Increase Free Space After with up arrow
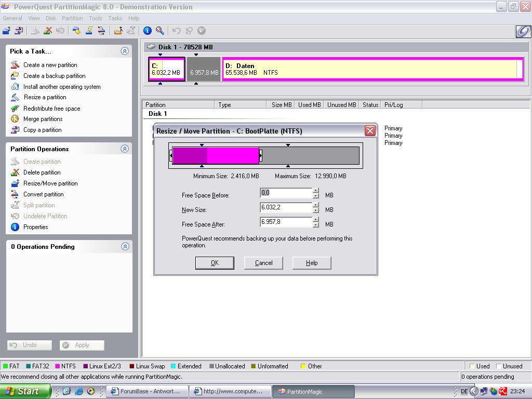The image size is (532, 399). pyautogui.click(x=316, y=220)
